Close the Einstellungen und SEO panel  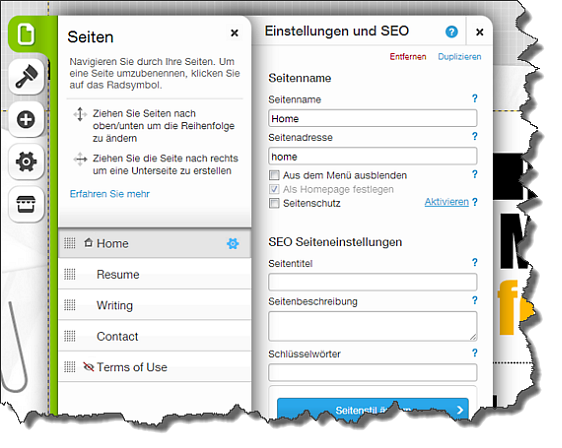(x=480, y=32)
